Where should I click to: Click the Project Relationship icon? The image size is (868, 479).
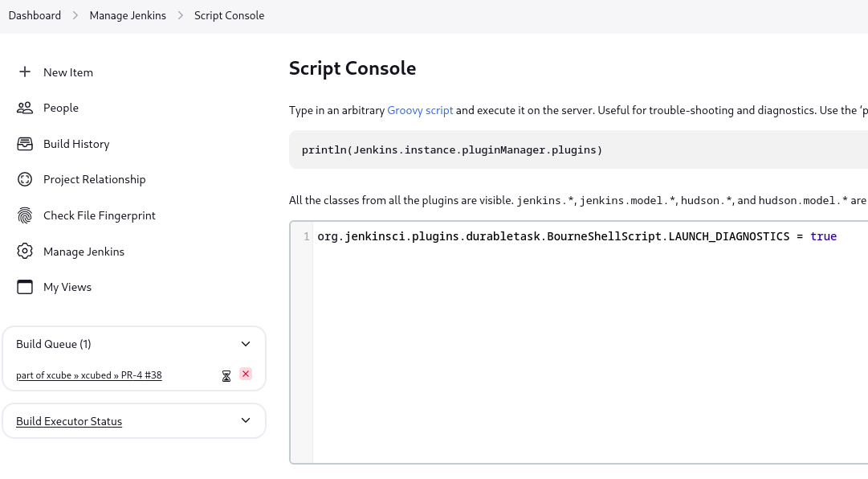(x=24, y=179)
